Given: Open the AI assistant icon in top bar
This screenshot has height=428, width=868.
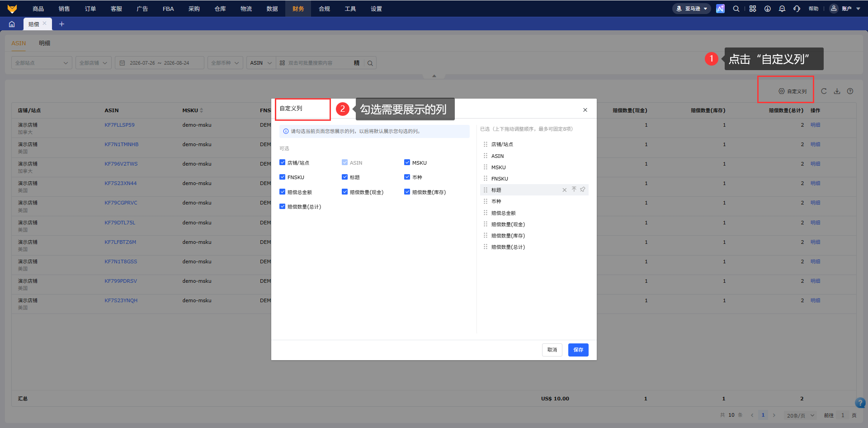Looking at the screenshot, I should pos(720,9).
